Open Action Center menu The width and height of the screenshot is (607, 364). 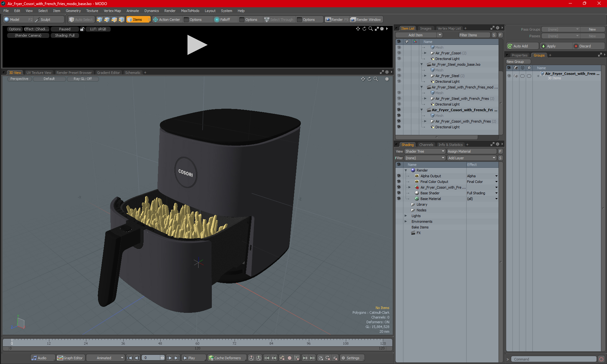167,20
